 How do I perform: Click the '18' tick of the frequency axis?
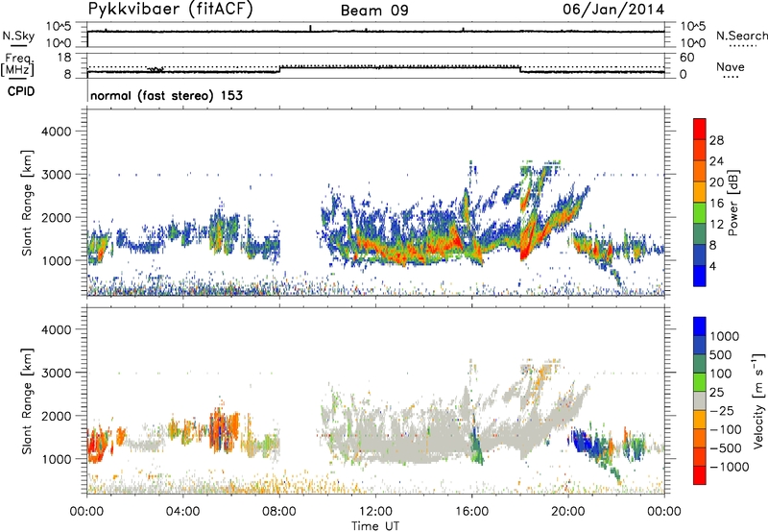click(64, 58)
